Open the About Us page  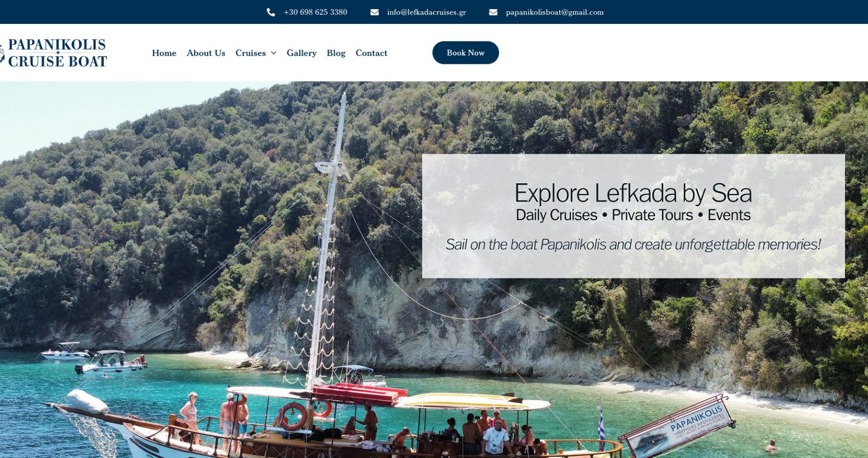pyautogui.click(x=206, y=53)
